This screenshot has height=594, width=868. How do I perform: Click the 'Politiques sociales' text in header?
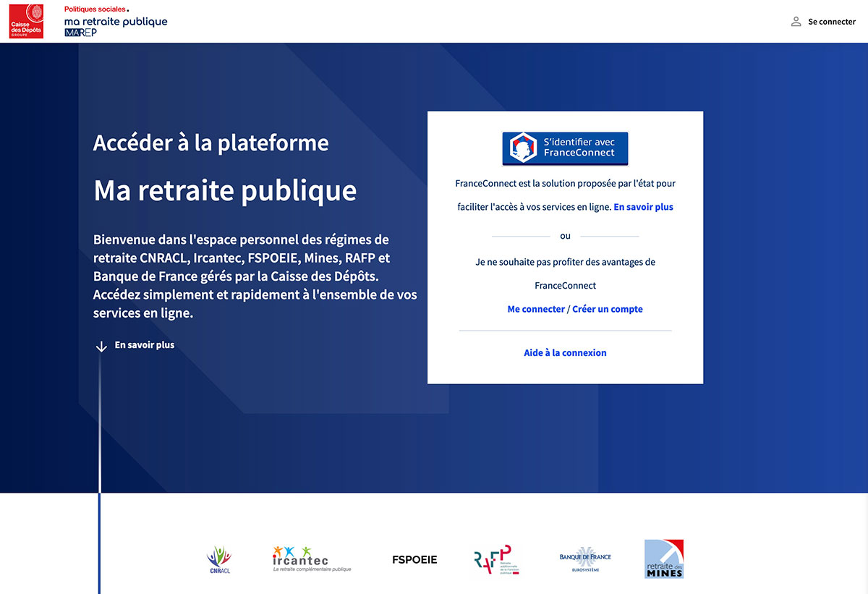96,9
